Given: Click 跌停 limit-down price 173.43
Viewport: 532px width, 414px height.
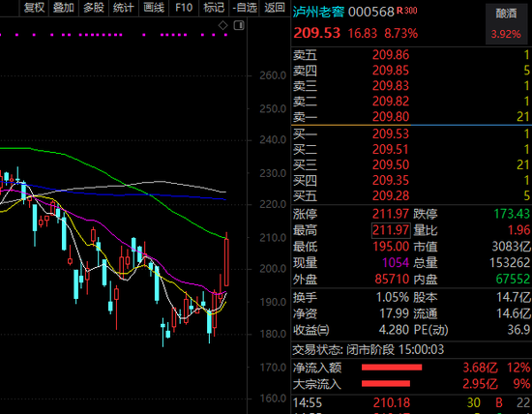Looking at the screenshot, I should tap(512, 214).
